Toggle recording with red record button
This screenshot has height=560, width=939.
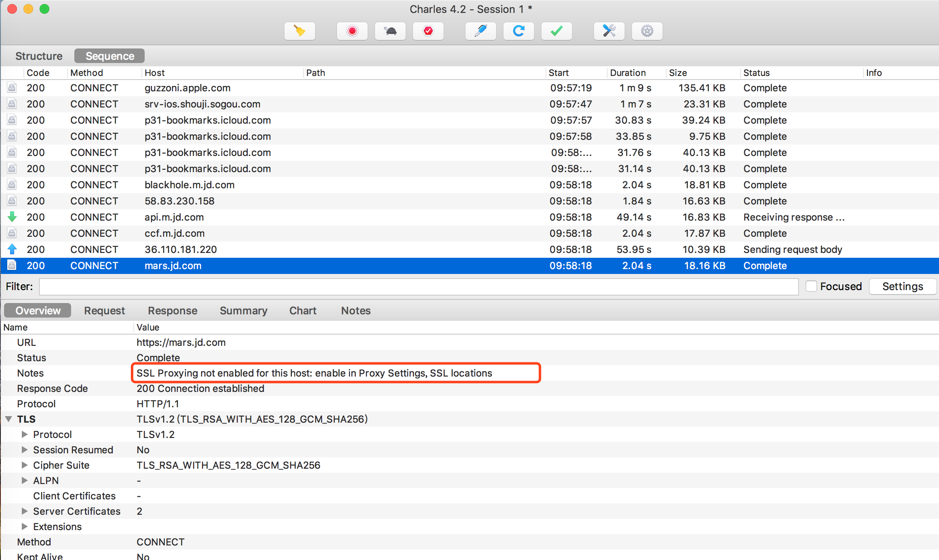(352, 31)
